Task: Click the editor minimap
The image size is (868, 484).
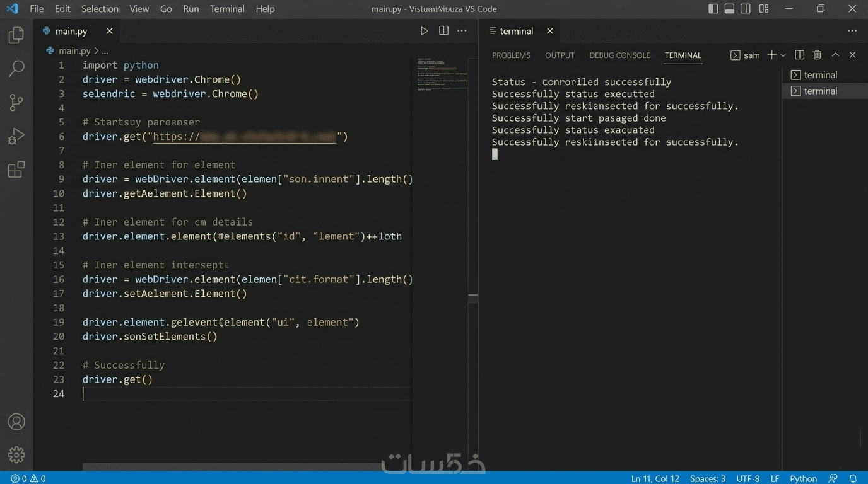Action: click(x=442, y=76)
